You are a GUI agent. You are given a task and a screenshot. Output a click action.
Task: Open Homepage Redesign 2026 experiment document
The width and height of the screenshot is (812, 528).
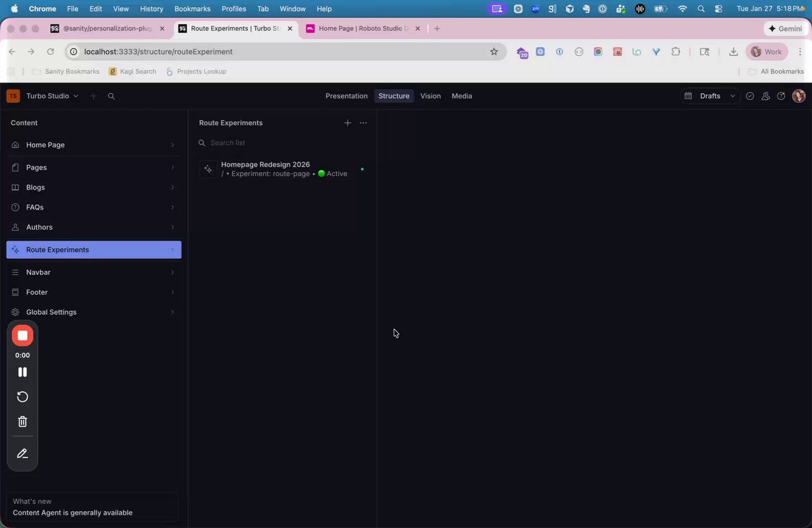point(282,169)
